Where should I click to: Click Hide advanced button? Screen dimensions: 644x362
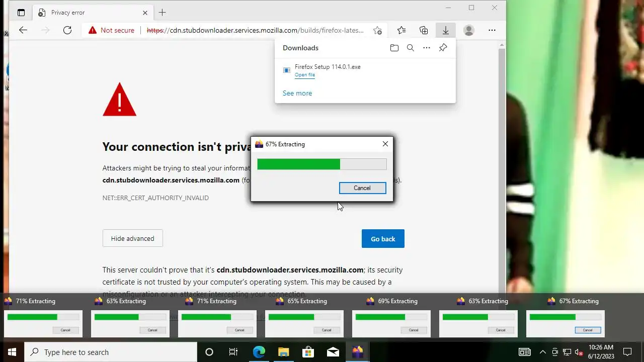pos(133,238)
